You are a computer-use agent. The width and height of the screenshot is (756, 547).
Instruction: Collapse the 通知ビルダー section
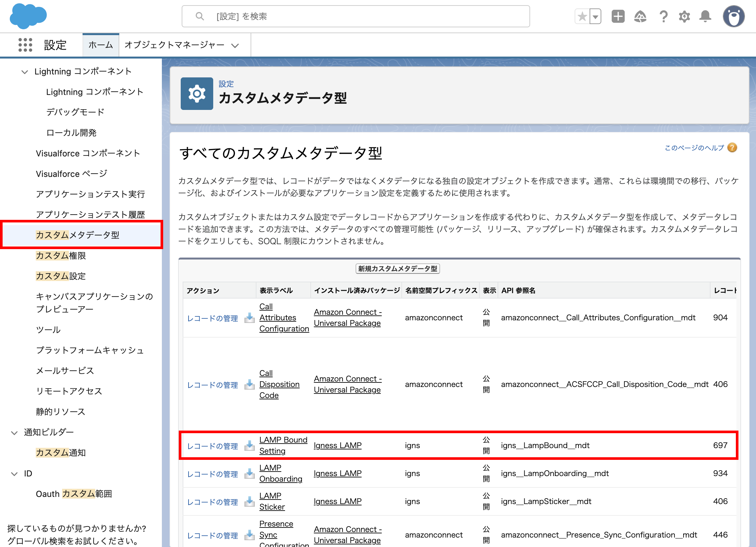14,433
